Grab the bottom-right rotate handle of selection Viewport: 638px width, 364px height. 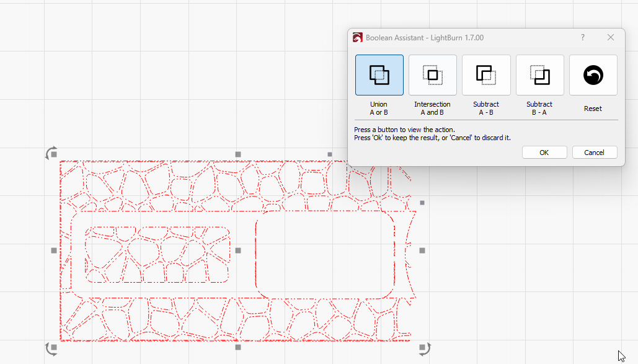click(424, 348)
